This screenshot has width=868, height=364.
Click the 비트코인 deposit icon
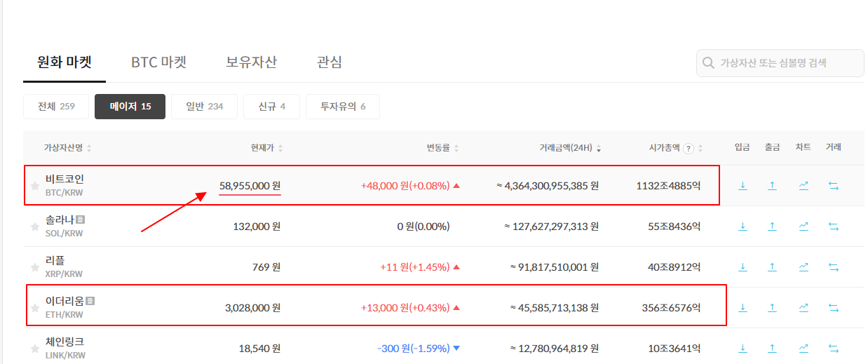point(742,186)
